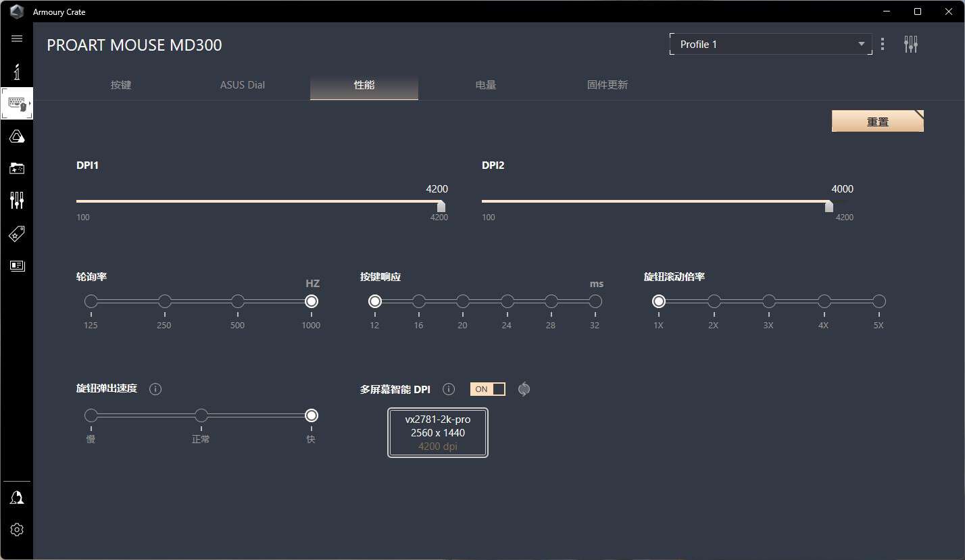Viewport: 965px width, 560px height.
Task: Open the Game Library folder icon
Action: pyautogui.click(x=17, y=168)
